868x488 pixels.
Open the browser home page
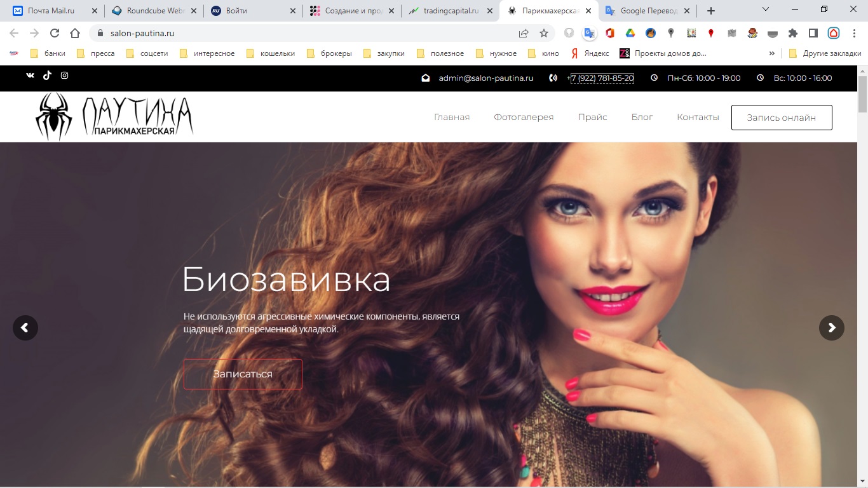tap(75, 33)
